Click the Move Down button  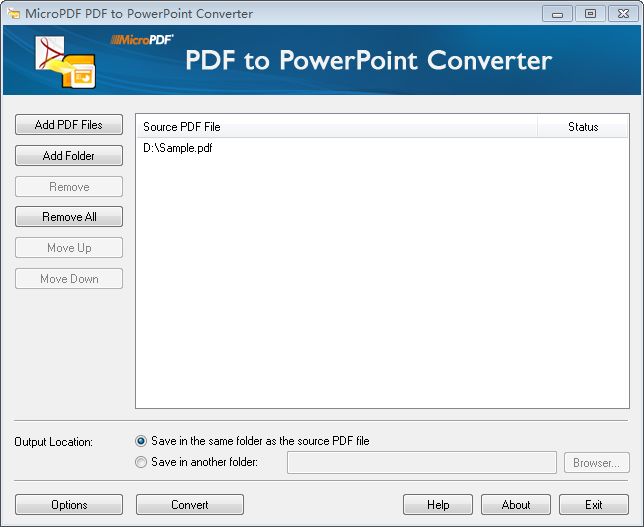tap(69, 279)
